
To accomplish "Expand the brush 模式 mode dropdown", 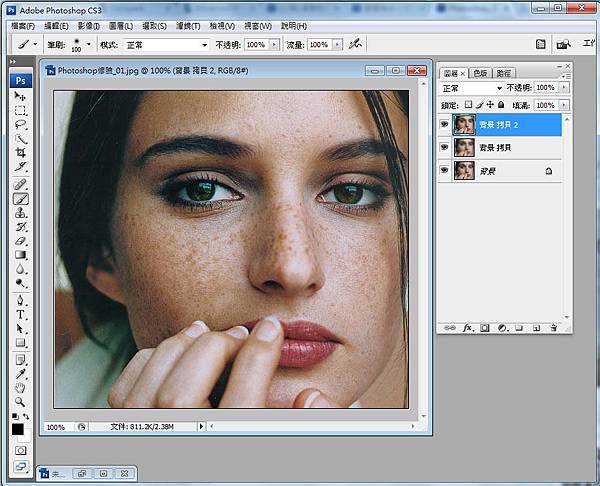I will [x=164, y=45].
